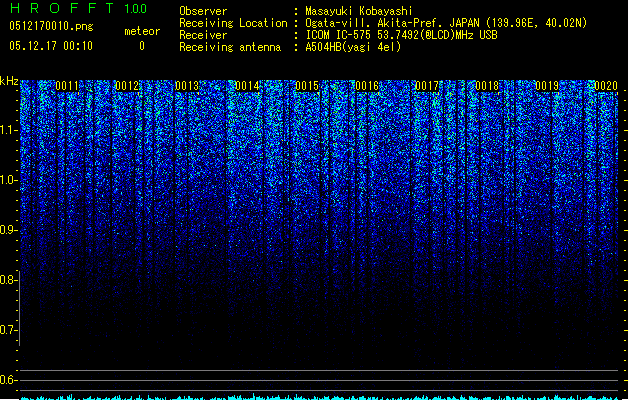
Task: Click the 0014 time marker
Action: [247, 86]
